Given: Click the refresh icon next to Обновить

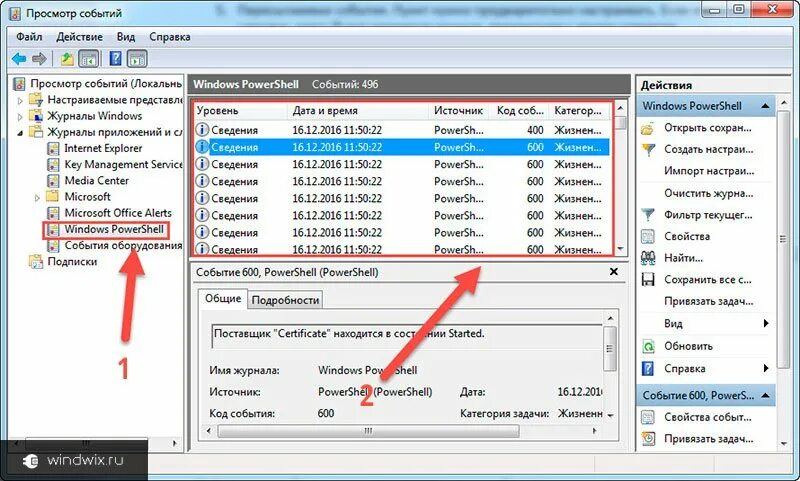Looking at the screenshot, I should [x=648, y=346].
